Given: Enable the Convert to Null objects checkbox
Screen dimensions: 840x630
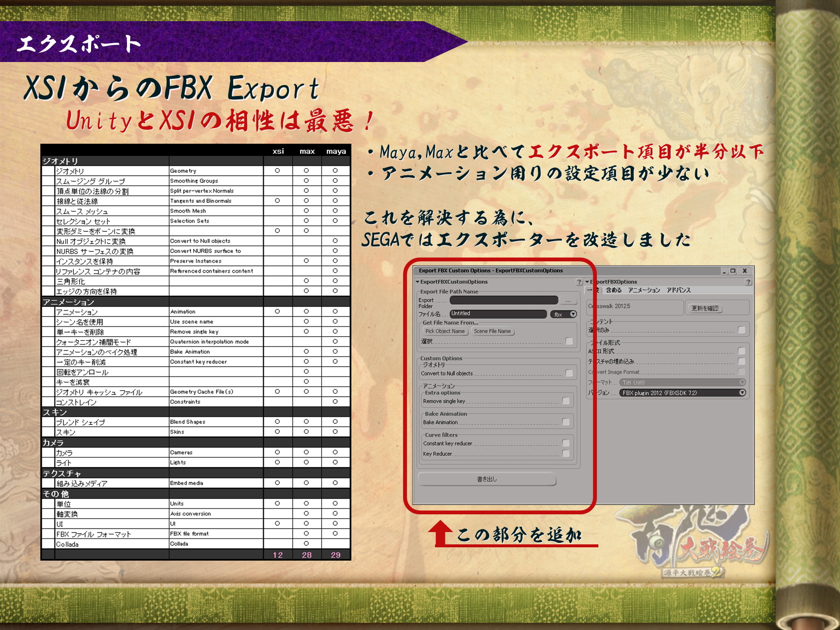Looking at the screenshot, I should (x=569, y=373).
